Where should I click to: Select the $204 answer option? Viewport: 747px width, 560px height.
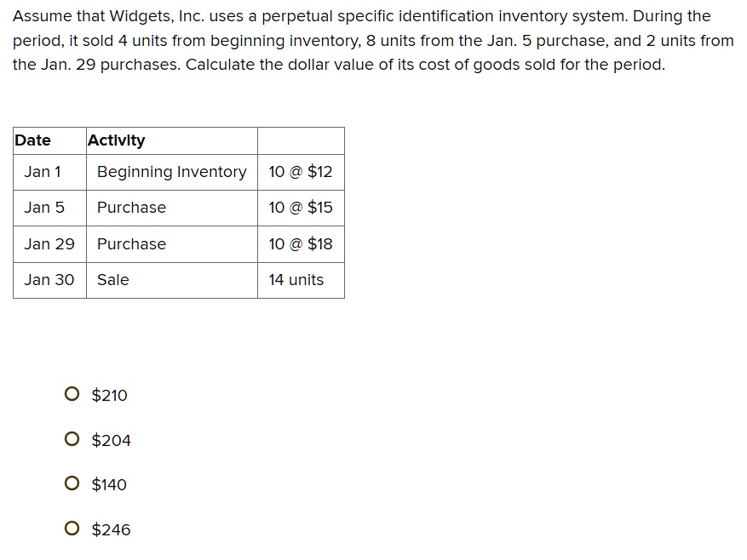72,439
